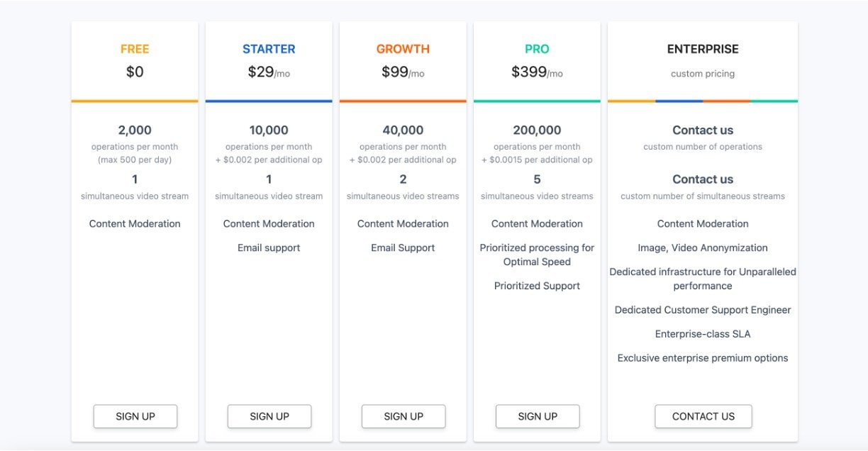
Task: Choose SIGN UP on the Pro plan
Action: 537,416
